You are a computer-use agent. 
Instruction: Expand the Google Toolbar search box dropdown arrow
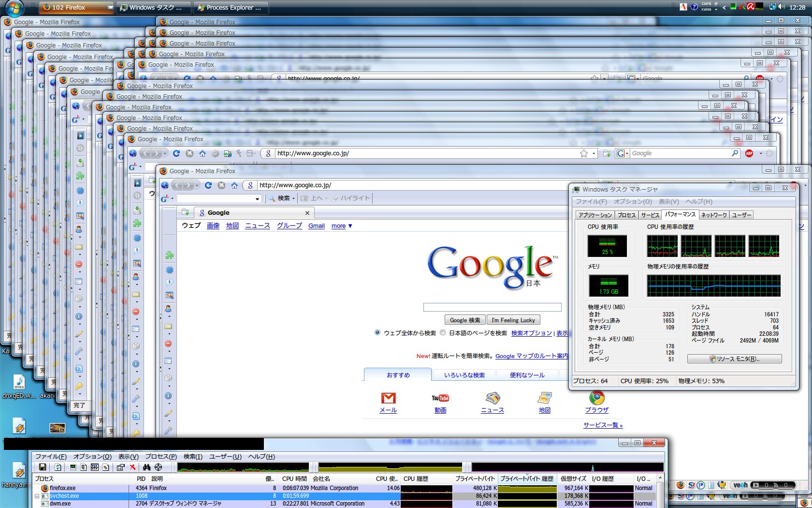pos(257,199)
